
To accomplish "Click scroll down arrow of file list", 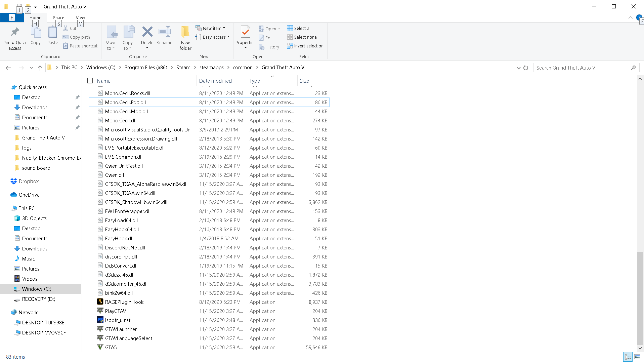I will point(640,349).
